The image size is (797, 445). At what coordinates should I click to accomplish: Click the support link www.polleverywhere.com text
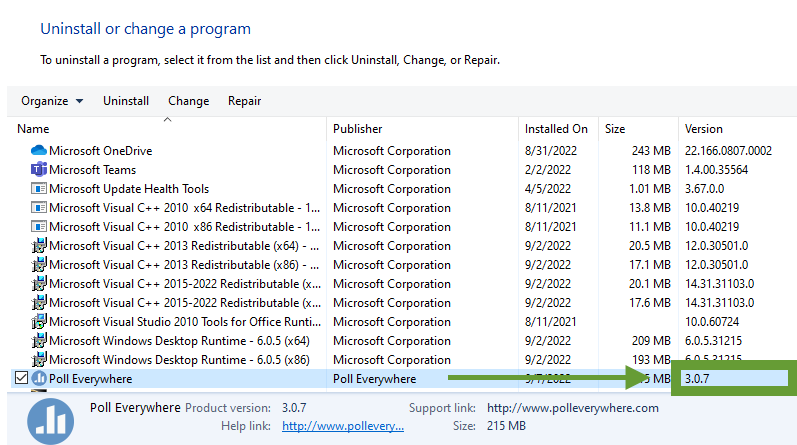tap(573, 408)
